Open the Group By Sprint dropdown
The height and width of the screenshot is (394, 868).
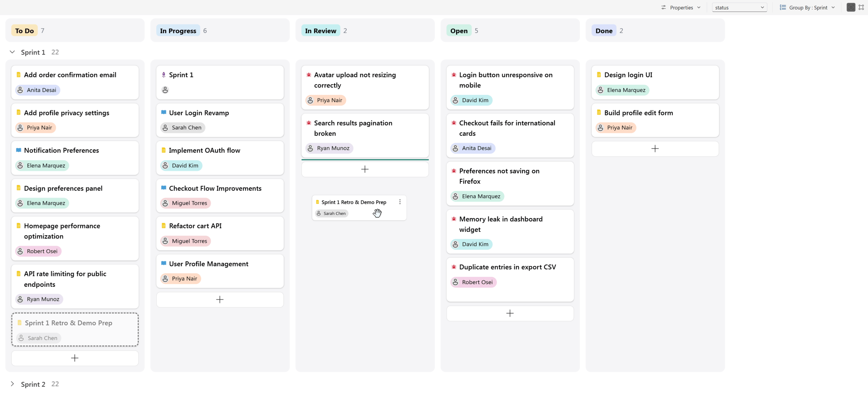[807, 7]
